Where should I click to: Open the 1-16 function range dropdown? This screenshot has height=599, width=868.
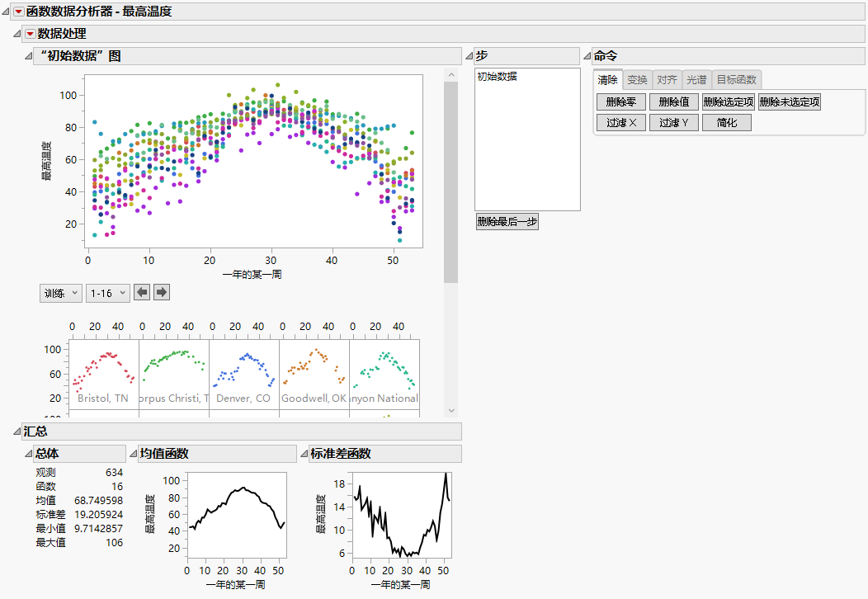click(108, 291)
